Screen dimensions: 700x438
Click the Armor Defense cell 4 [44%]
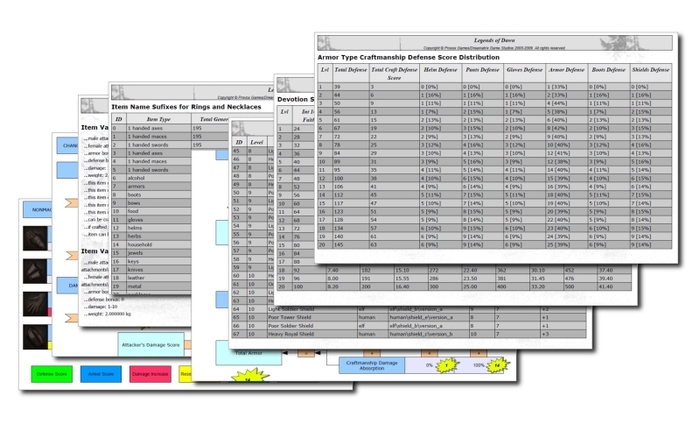[x=567, y=103]
